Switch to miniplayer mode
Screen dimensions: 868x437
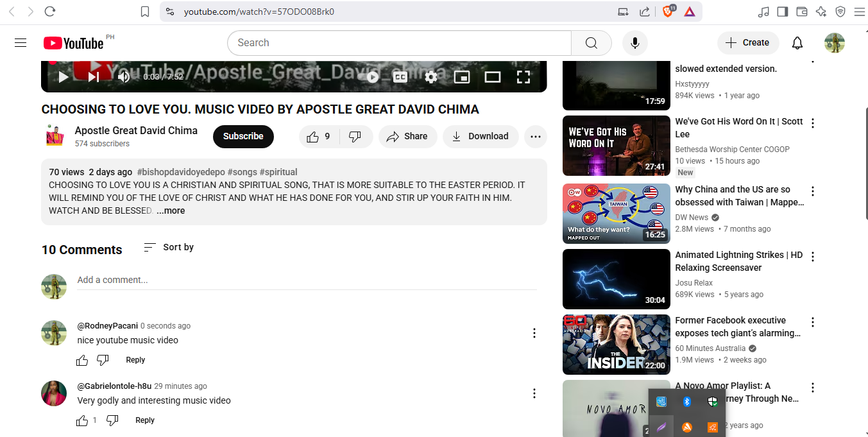pyautogui.click(x=462, y=77)
